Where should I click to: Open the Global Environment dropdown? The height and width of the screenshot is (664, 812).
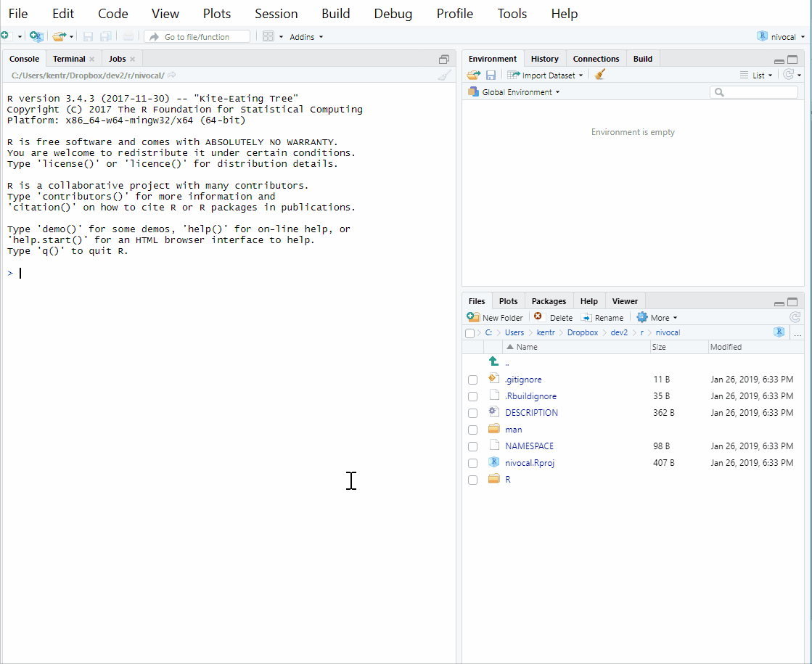tap(514, 91)
